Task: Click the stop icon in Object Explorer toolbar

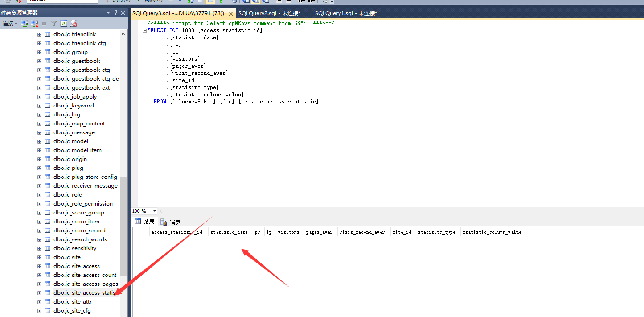Action: click(44, 23)
